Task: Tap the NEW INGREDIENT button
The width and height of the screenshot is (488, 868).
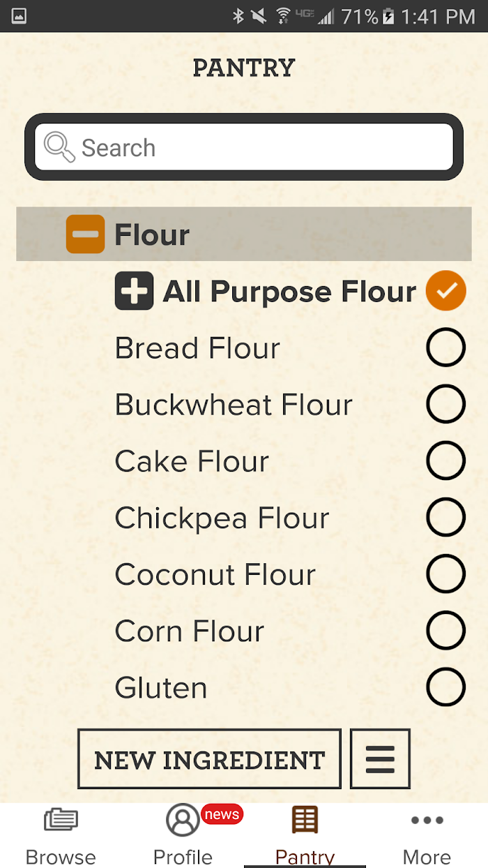Action: (209, 759)
